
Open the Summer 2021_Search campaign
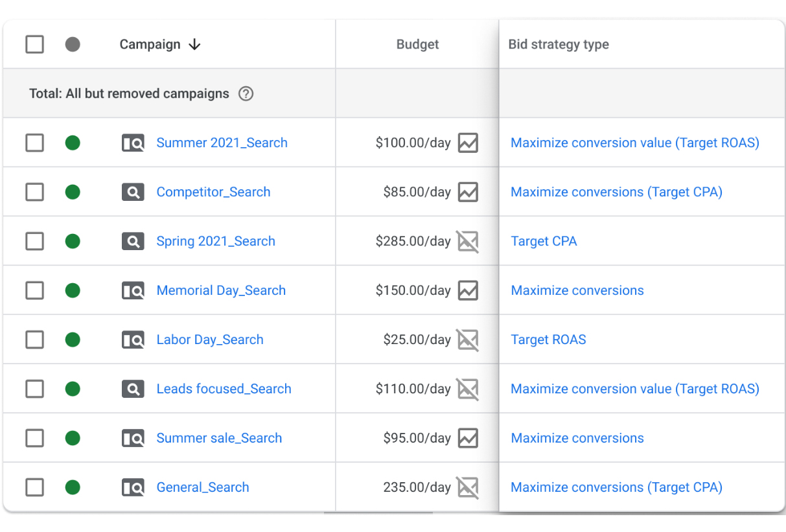point(222,143)
